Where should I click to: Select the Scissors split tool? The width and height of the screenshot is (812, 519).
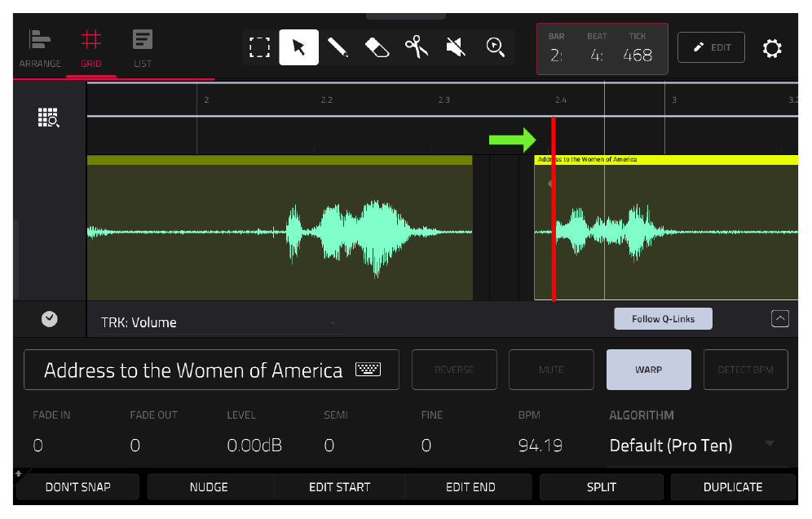(417, 47)
